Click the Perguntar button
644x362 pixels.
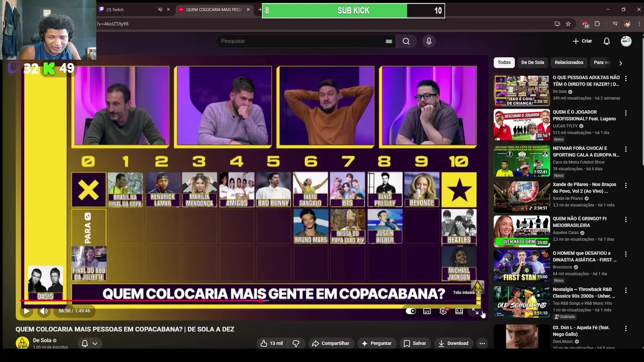[x=376, y=343]
